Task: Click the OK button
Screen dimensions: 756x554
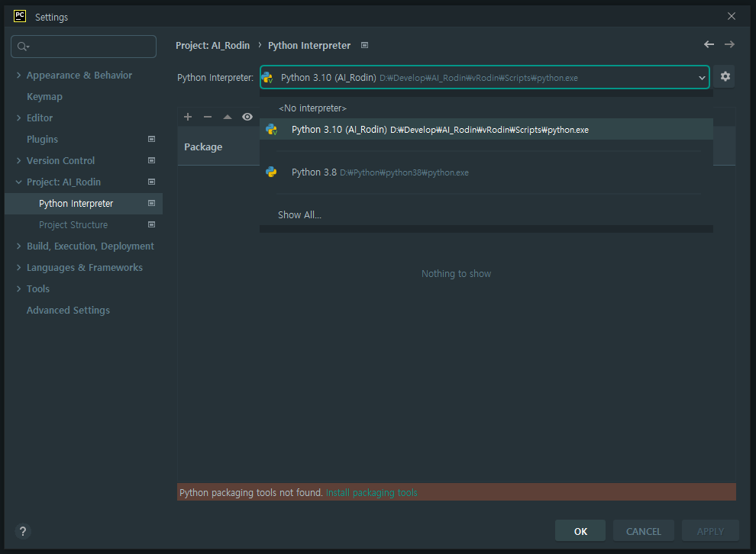Action: [580, 531]
